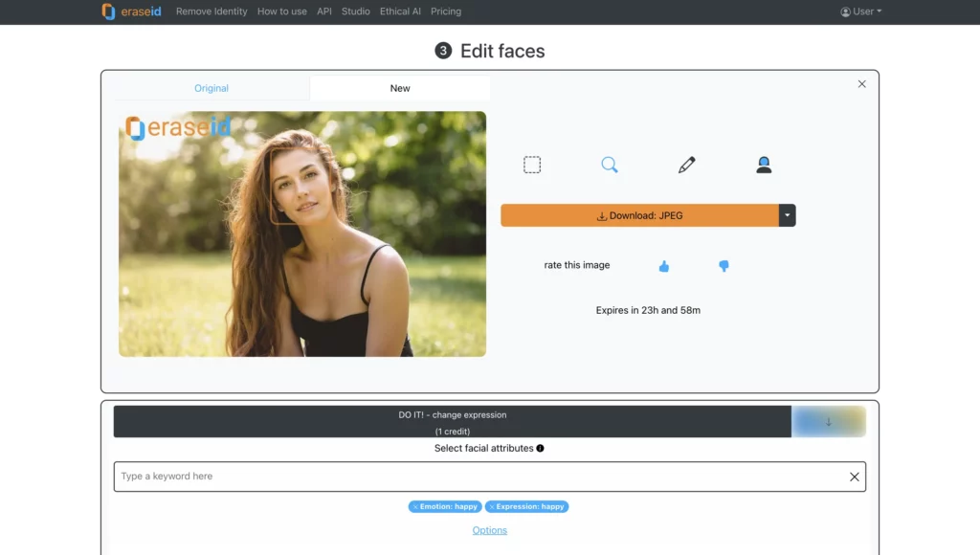Open the download format dropdown arrow
Image resolution: width=980 pixels, height=555 pixels.
[788, 215]
